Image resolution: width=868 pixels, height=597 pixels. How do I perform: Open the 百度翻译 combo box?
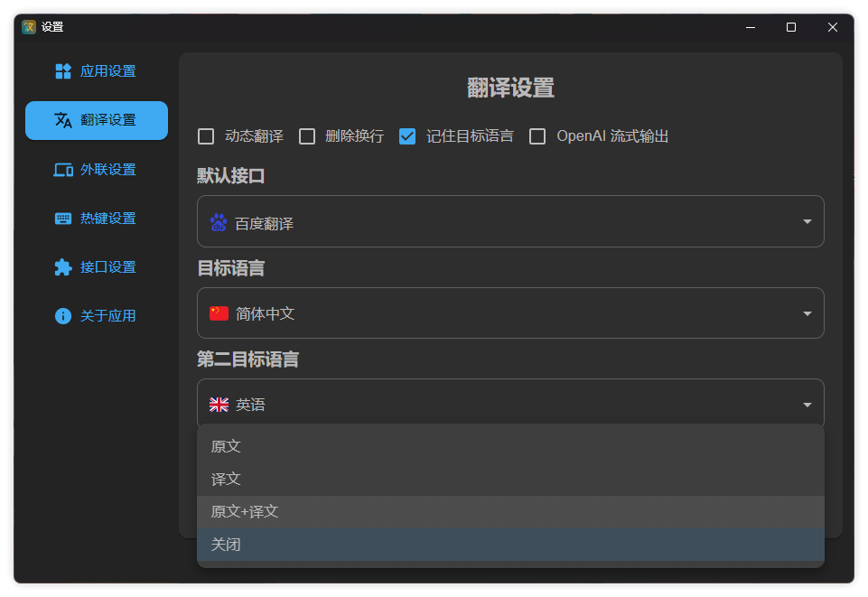click(510, 221)
